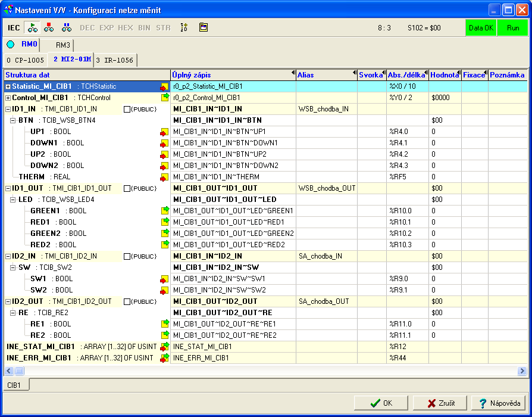Click green output arrow icon of Control_MI_CIB1
This screenshot has height=417, width=532.
coord(165,98)
